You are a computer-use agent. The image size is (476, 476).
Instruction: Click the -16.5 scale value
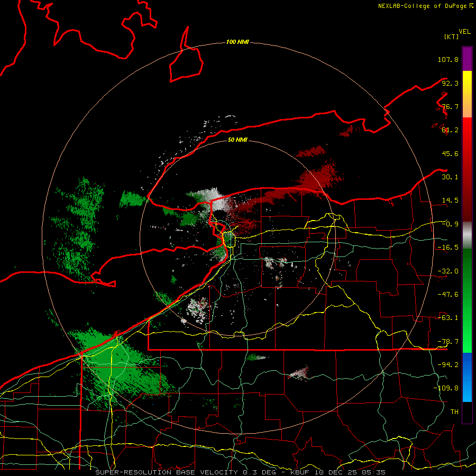coord(448,248)
